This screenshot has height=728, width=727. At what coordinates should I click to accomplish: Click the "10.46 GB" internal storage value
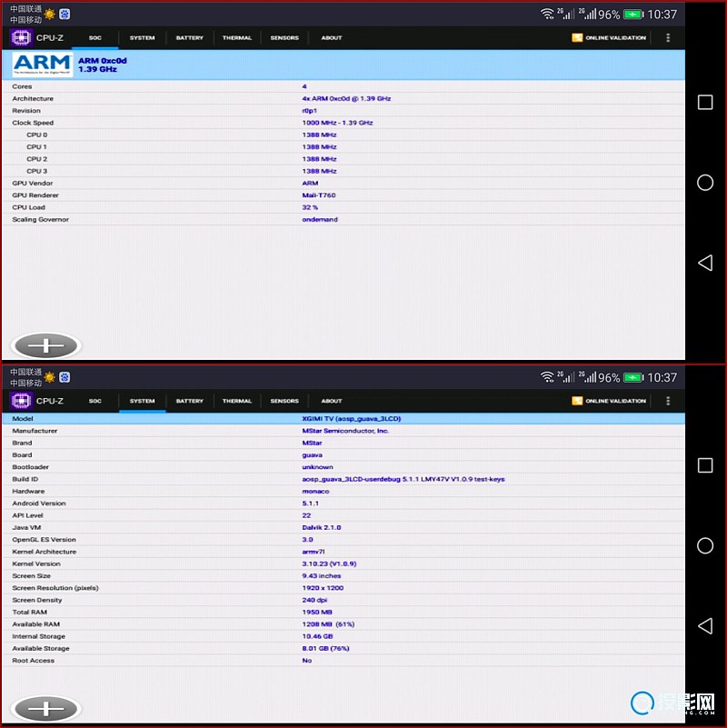[317, 636]
